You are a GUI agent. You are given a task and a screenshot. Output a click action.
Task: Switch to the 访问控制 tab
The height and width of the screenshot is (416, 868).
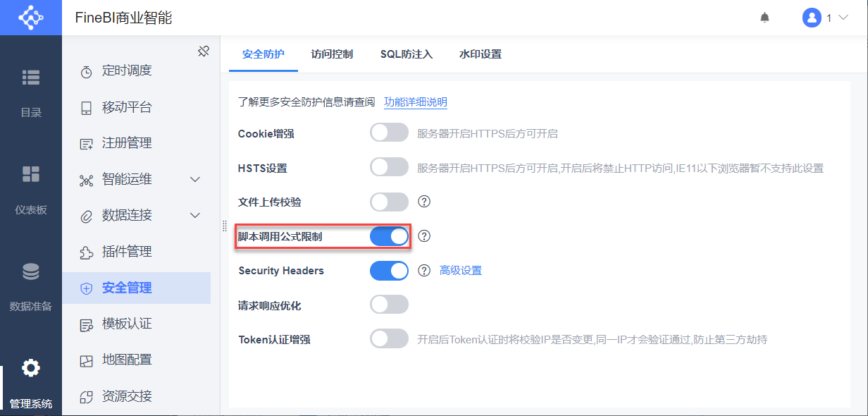332,54
